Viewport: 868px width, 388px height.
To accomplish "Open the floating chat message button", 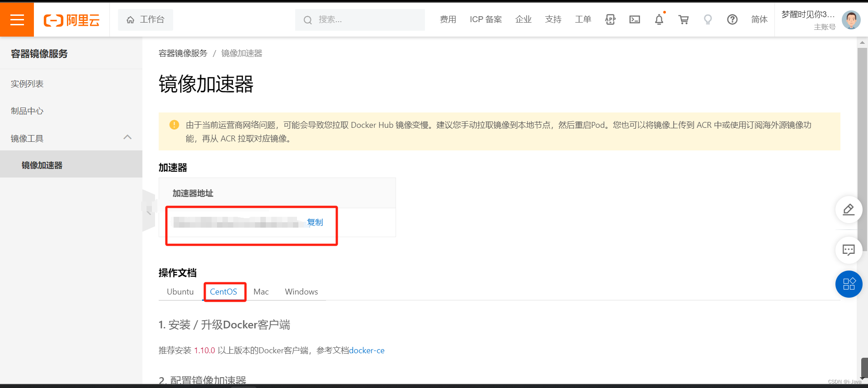I will coord(849,250).
